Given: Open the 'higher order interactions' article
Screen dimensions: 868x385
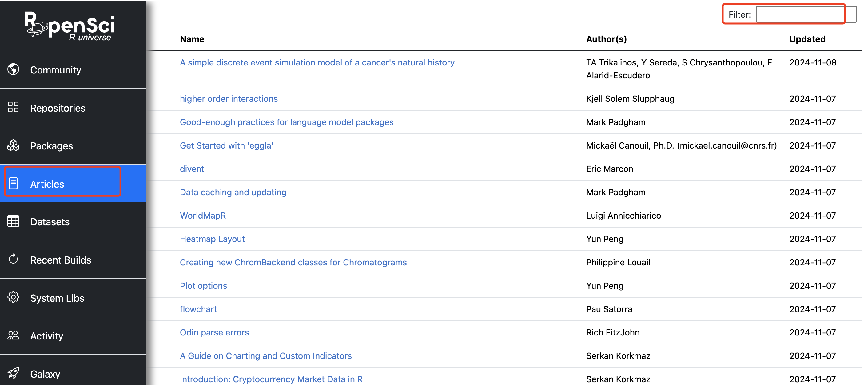Looking at the screenshot, I should pos(229,99).
